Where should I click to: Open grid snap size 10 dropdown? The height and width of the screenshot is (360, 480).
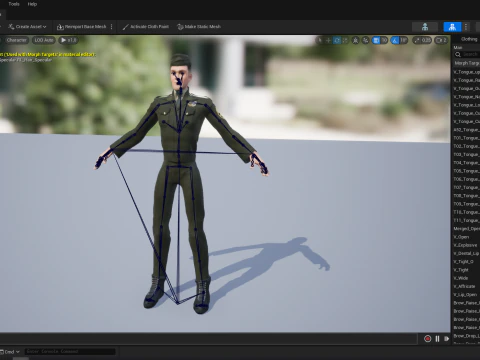(x=384, y=40)
